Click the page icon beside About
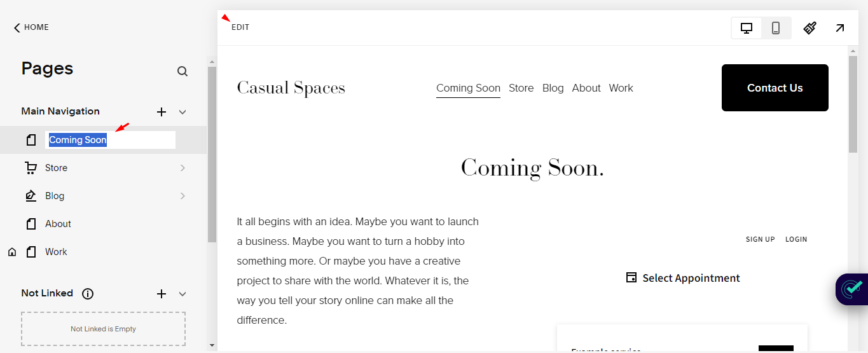This screenshot has width=868, height=353. (x=31, y=224)
